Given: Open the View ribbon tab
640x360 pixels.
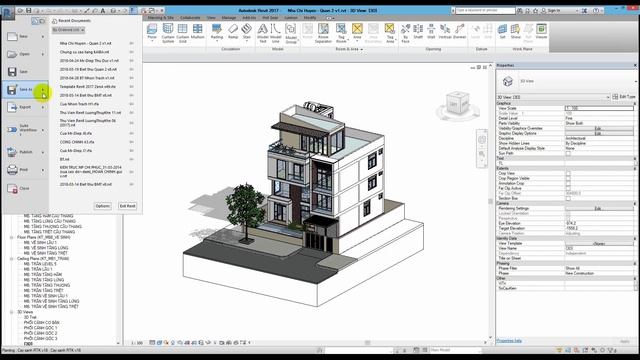Looking at the screenshot, I should point(211,18).
